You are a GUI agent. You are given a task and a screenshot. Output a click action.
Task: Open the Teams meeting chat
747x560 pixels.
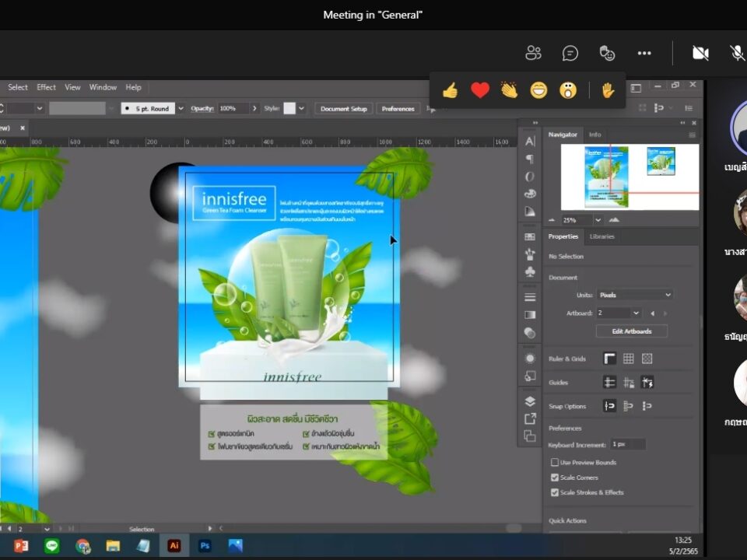(570, 53)
